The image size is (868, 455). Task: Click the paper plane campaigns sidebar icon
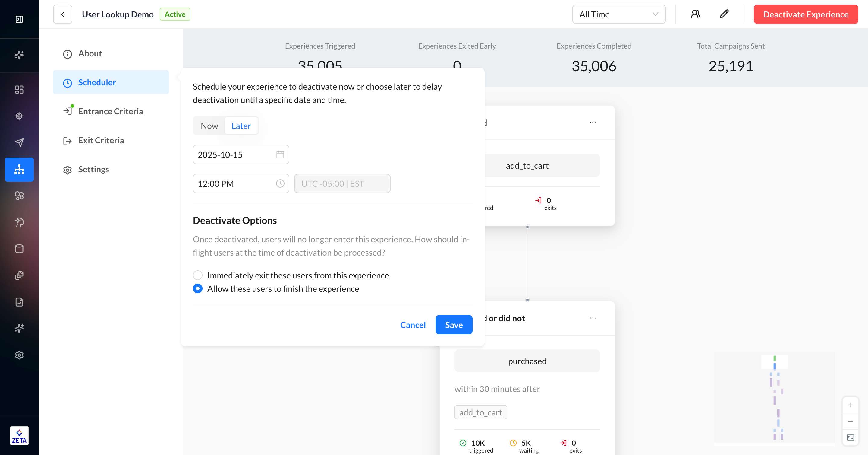(x=19, y=142)
